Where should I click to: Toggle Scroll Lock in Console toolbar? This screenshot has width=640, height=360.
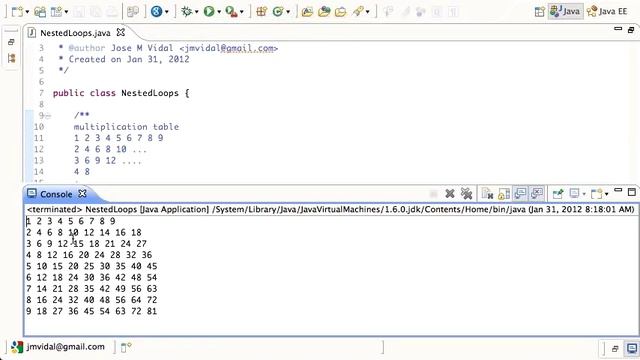(x=504, y=193)
